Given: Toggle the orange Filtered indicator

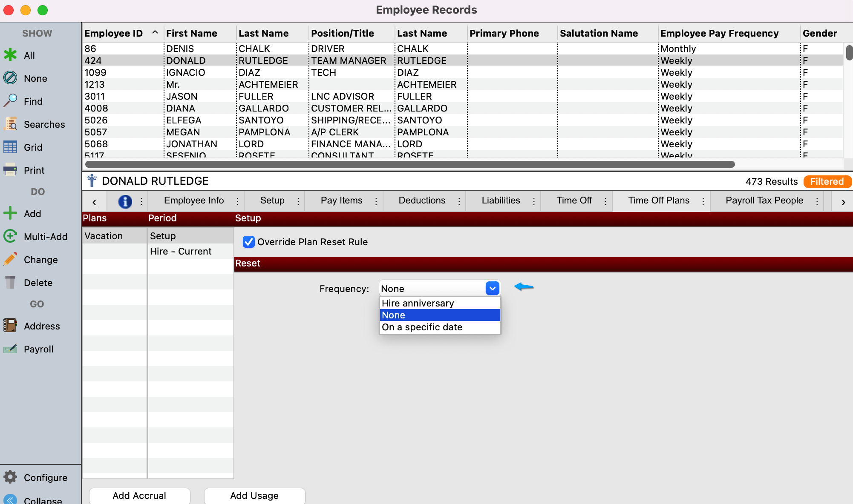Looking at the screenshot, I should tap(827, 181).
